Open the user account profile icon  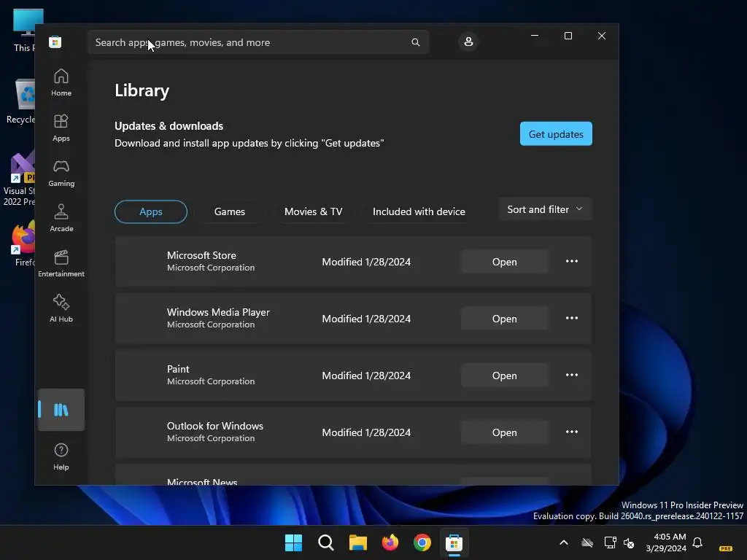tap(468, 42)
